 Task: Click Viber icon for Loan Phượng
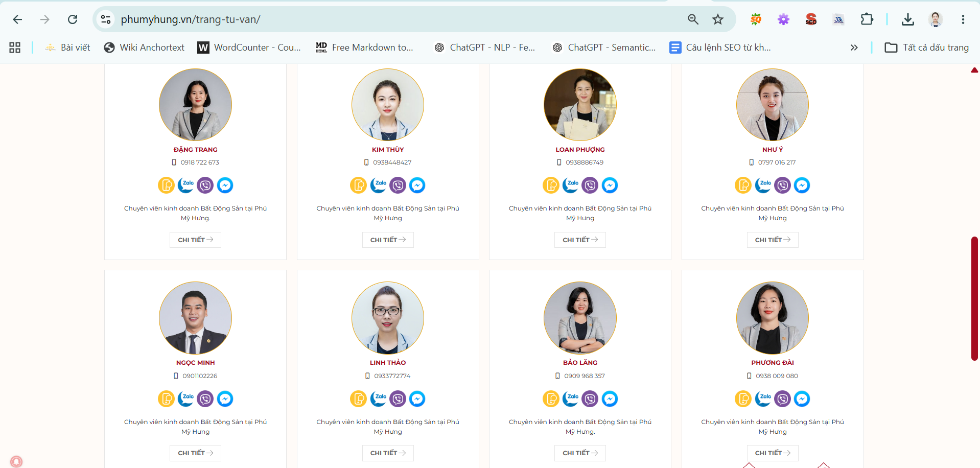point(590,185)
